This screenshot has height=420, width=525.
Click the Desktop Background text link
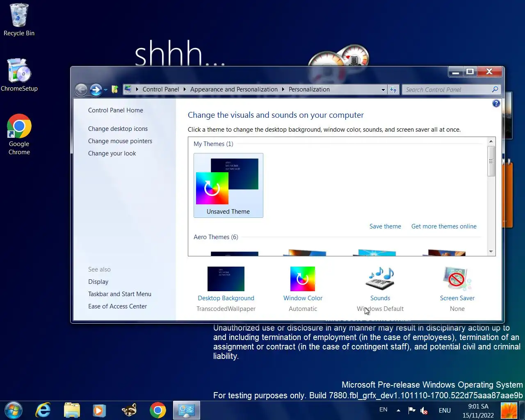tap(226, 298)
